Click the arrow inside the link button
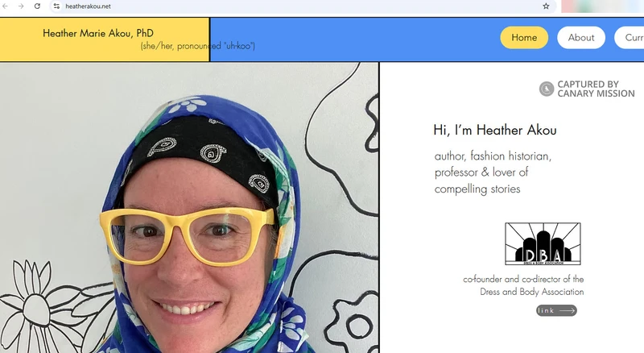The width and height of the screenshot is (644, 353). tap(567, 310)
